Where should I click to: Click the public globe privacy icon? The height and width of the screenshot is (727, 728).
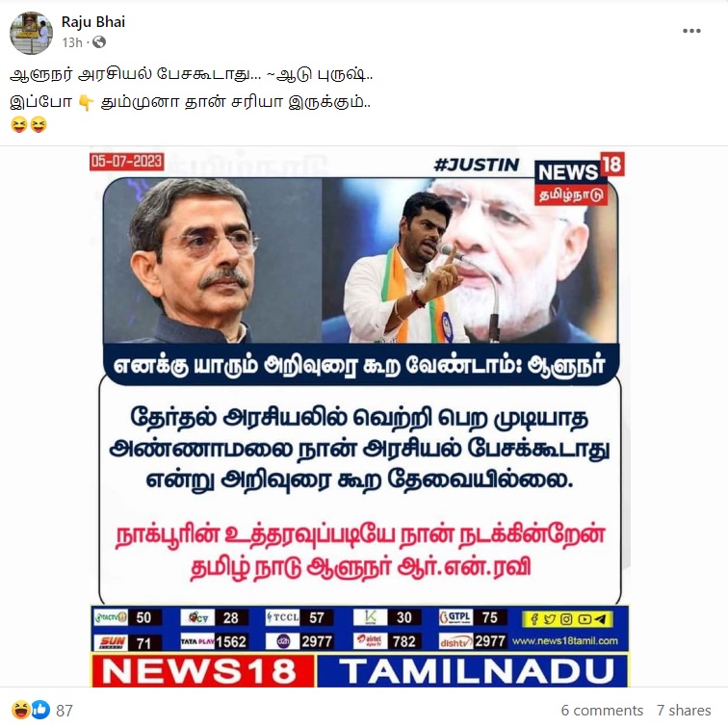pyautogui.click(x=99, y=42)
